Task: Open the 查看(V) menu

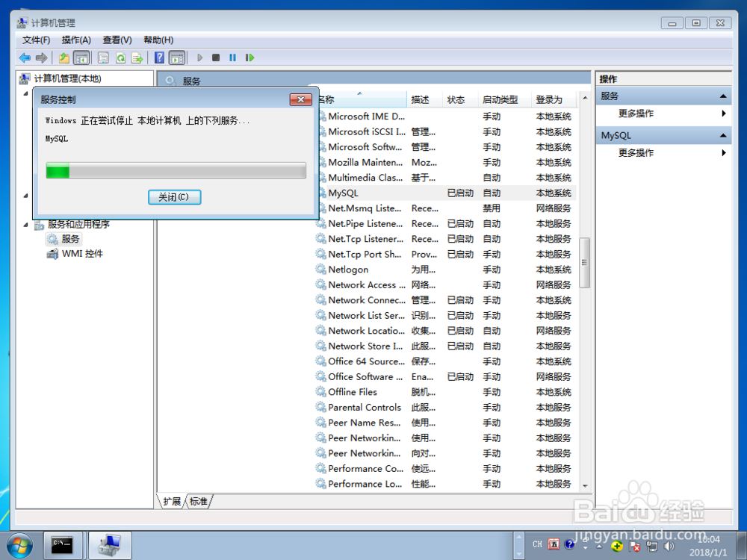Action: (x=117, y=40)
